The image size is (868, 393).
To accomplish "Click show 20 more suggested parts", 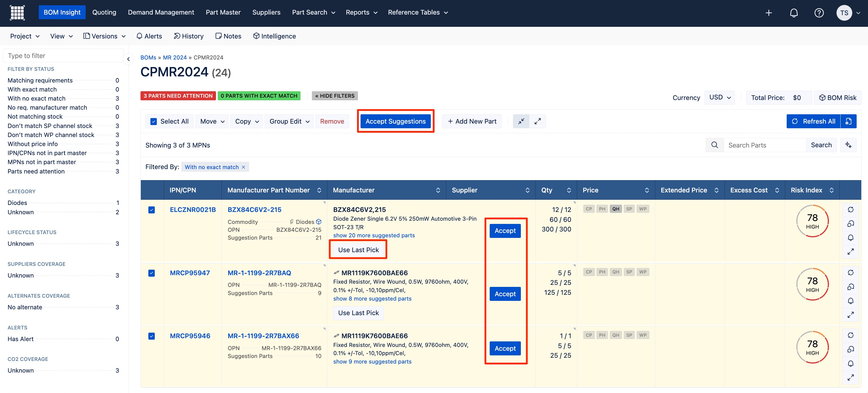I will (x=374, y=236).
